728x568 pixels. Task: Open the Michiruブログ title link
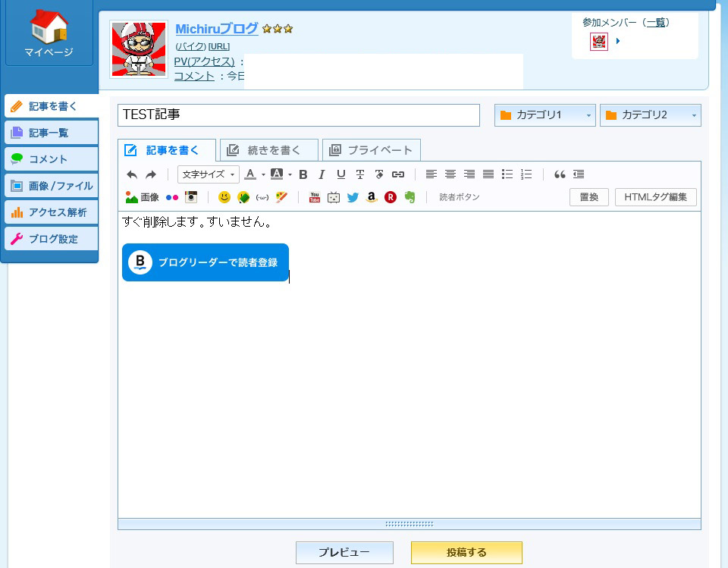216,29
